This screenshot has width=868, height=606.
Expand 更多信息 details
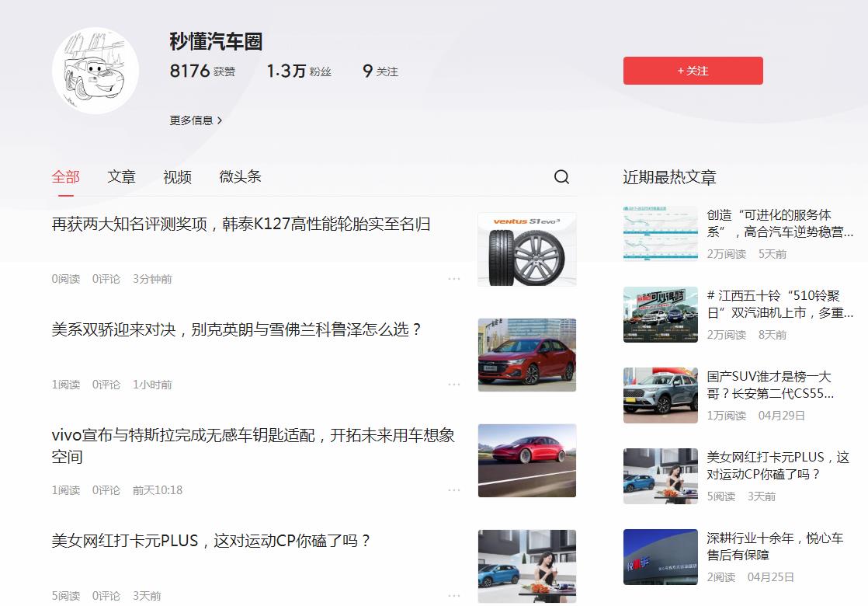[196, 120]
